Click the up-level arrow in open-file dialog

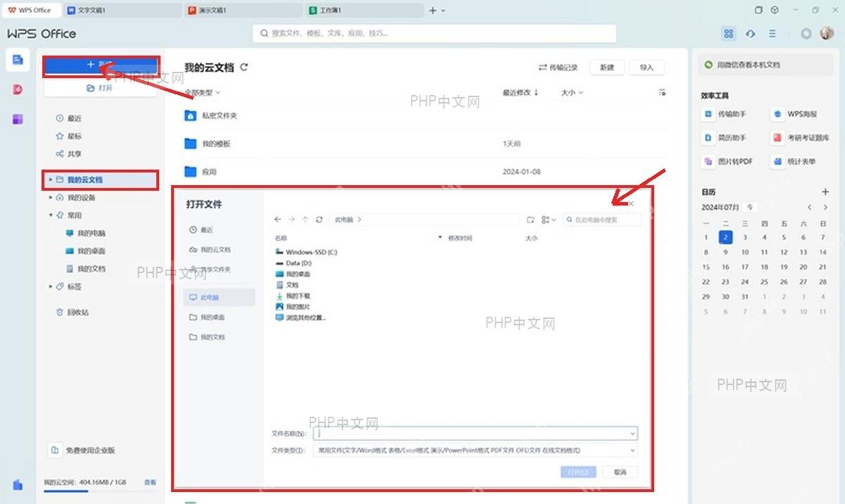305,220
